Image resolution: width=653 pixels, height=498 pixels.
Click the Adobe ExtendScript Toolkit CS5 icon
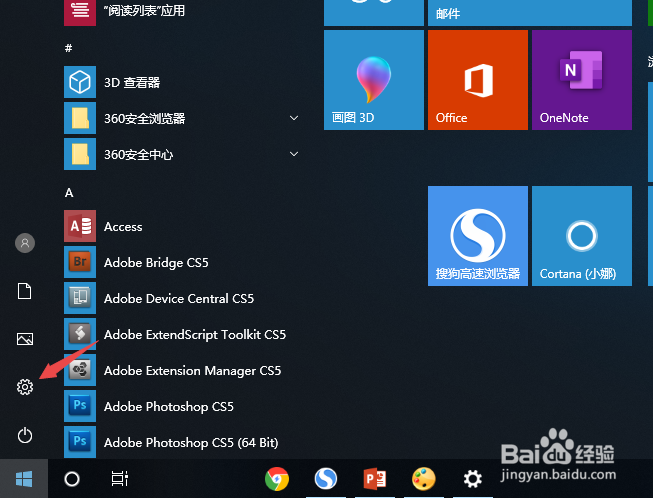(x=80, y=334)
